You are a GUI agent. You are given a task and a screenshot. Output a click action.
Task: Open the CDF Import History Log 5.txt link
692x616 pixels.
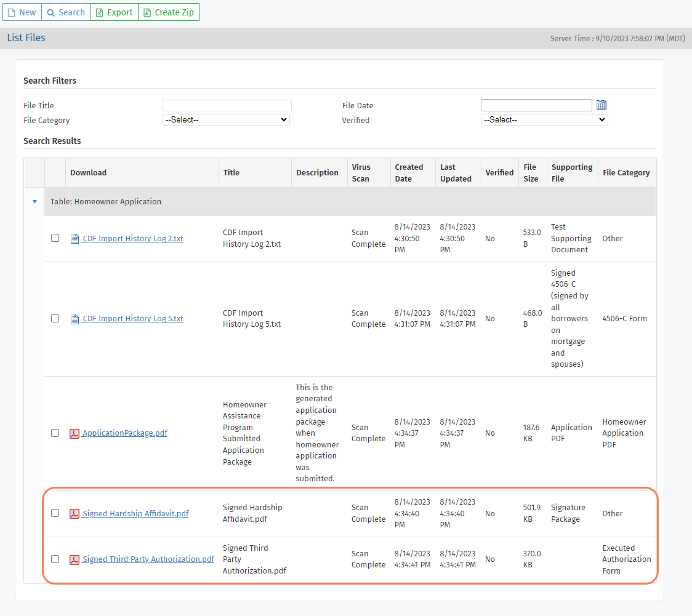point(132,319)
